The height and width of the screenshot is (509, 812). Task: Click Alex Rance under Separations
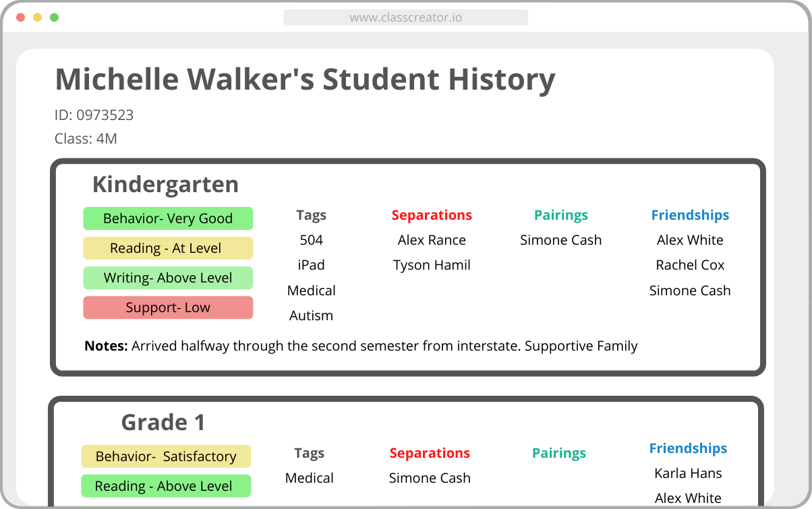[x=432, y=240]
